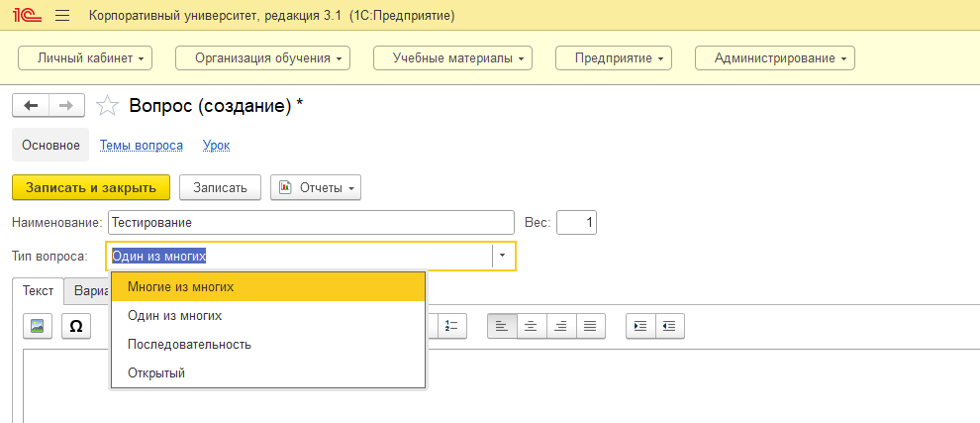
Task: Center-align the text
Action: coord(532,326)
